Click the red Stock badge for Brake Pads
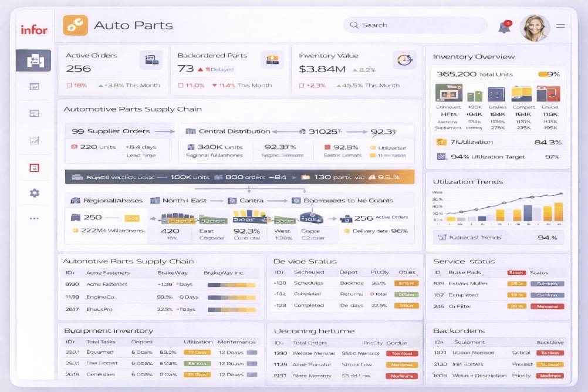The height and width of the screenshot is (392, 588). [516, 273]
